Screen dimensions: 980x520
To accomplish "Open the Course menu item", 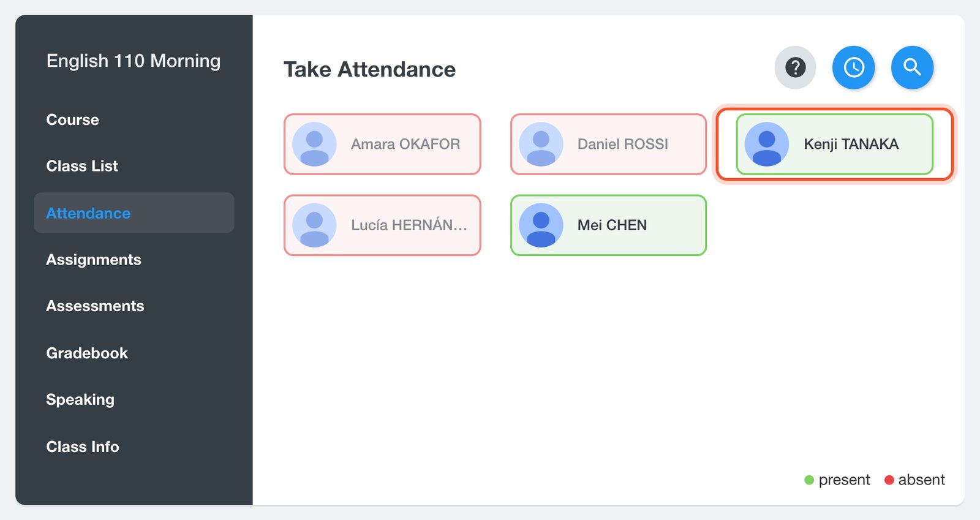I will (72, 119).
